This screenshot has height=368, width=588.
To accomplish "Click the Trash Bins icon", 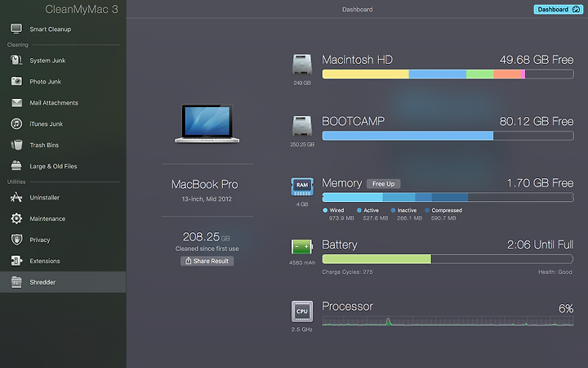I will pyautogui.click(x=16, y=145).
